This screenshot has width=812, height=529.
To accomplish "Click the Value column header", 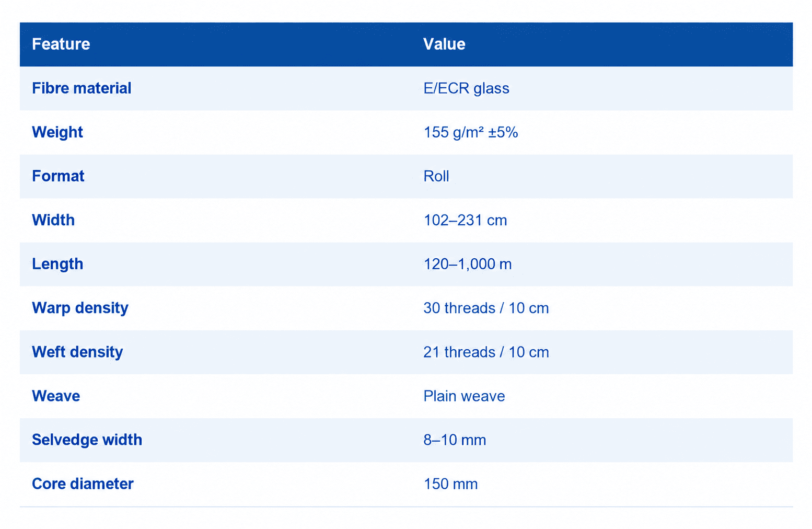I will [444, 44].
